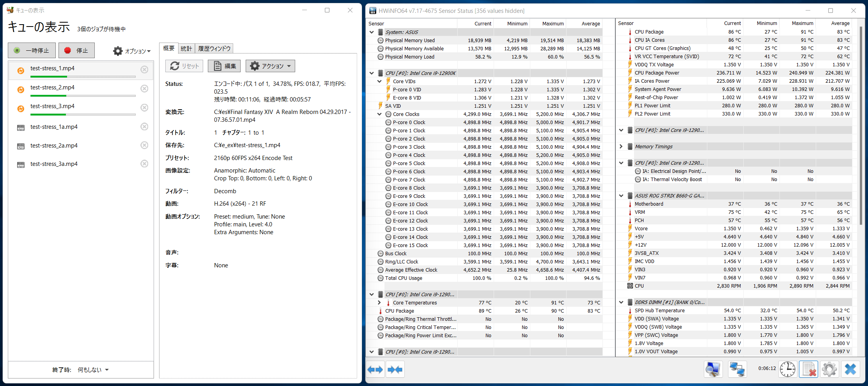
Task: Collapse the ASUS ROG STRIX B660-G group
Action: click(621, 196)
